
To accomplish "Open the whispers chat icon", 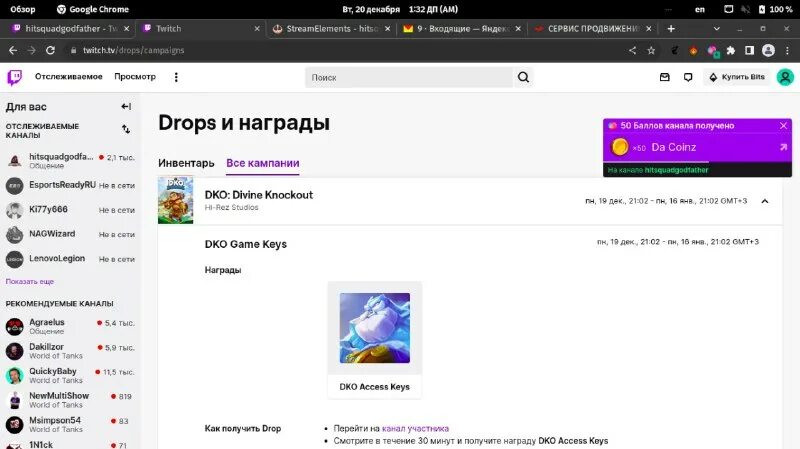I will (x=688, y=77).
